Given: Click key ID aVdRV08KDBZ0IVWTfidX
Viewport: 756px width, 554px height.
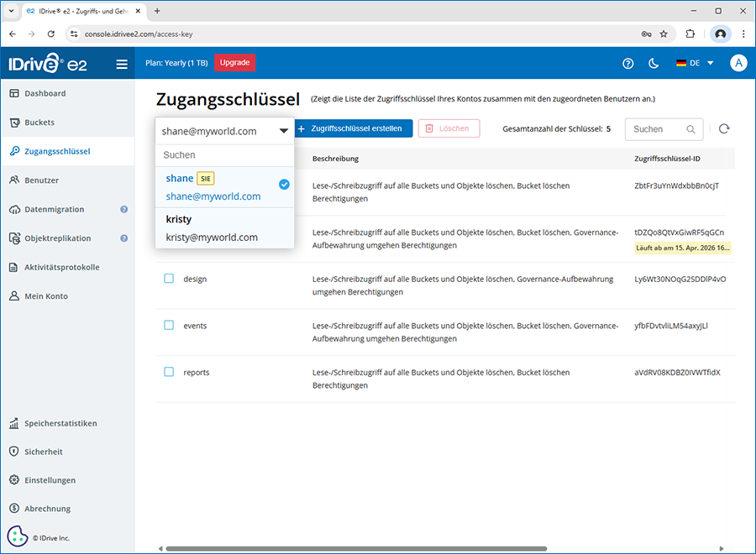Looking at the screenshot, I should (677, 373).
